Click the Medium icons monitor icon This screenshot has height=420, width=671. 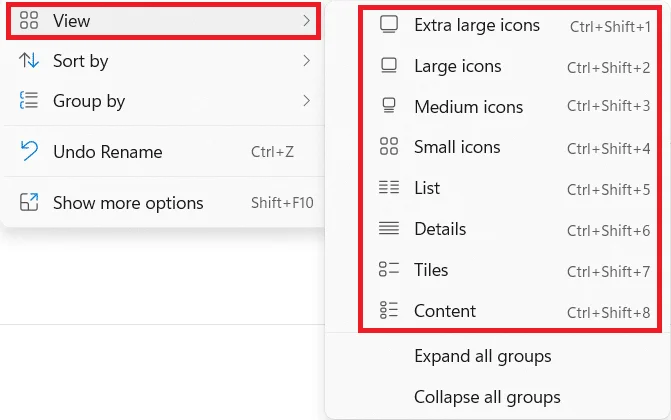pyautogui.click(x=389, y=106)
